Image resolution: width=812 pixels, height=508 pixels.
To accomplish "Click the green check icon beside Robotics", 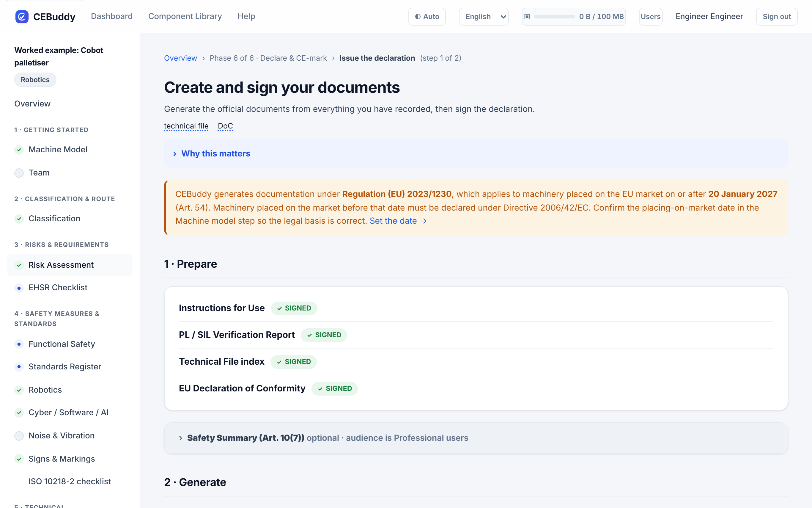I will tap(19, 390).
